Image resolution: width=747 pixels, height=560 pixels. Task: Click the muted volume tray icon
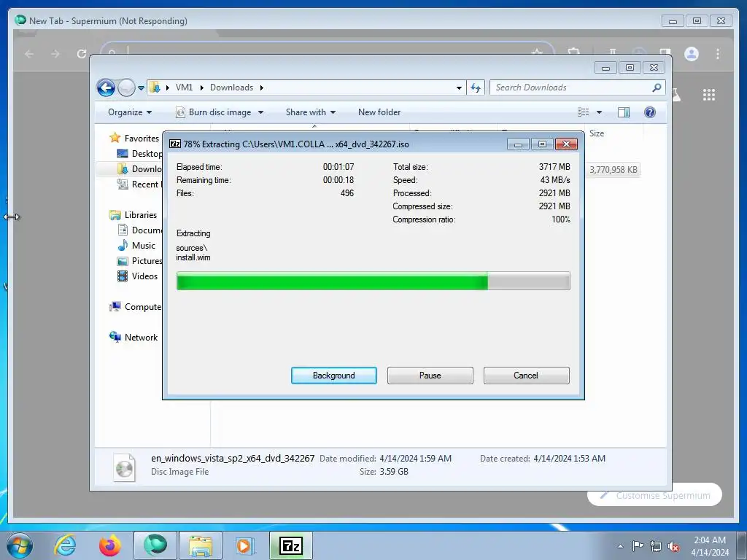tap(673, 546)
